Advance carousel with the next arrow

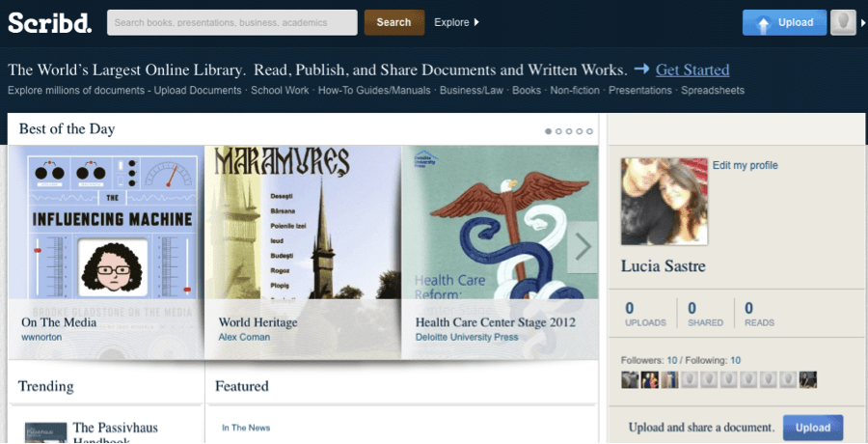point(583,247)
